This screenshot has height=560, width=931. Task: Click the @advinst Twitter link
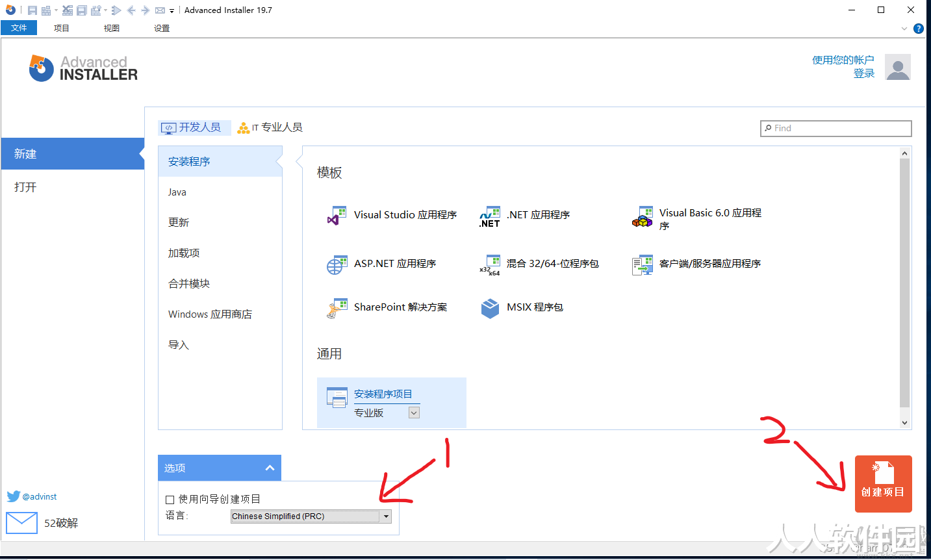click(x=40, y=496)
